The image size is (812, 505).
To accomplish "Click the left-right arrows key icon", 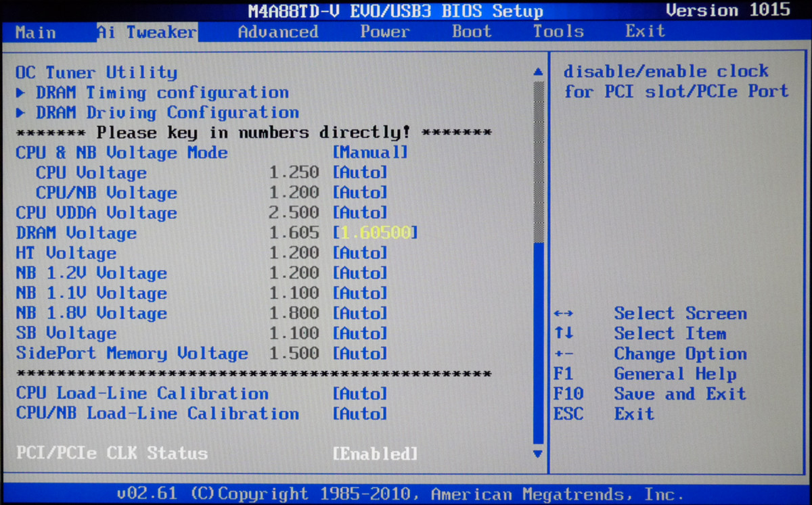I will (563, 314).
